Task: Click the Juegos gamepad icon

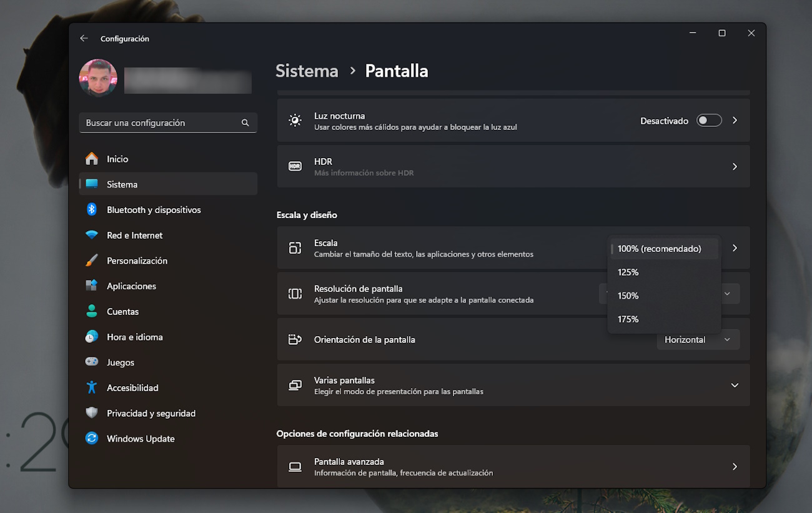Action: (92, 362)
